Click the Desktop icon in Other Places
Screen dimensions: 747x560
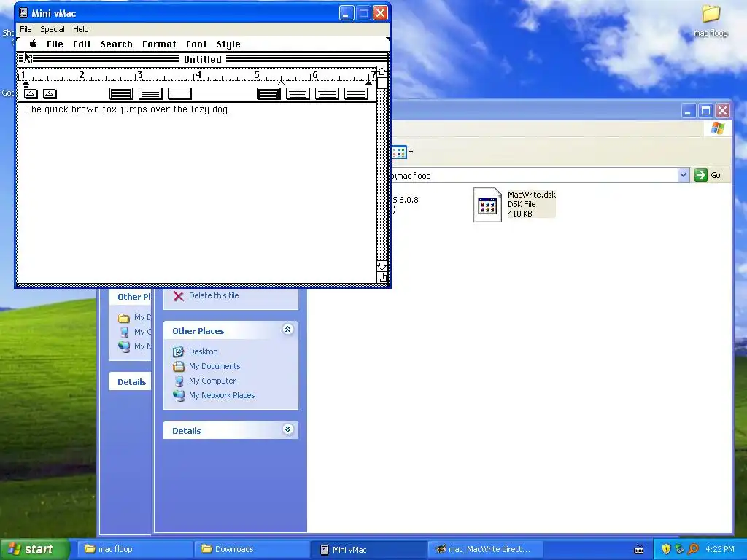178,352
